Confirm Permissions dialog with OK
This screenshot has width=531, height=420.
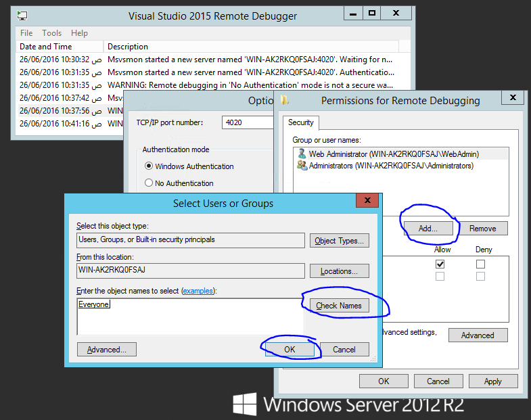384,381
